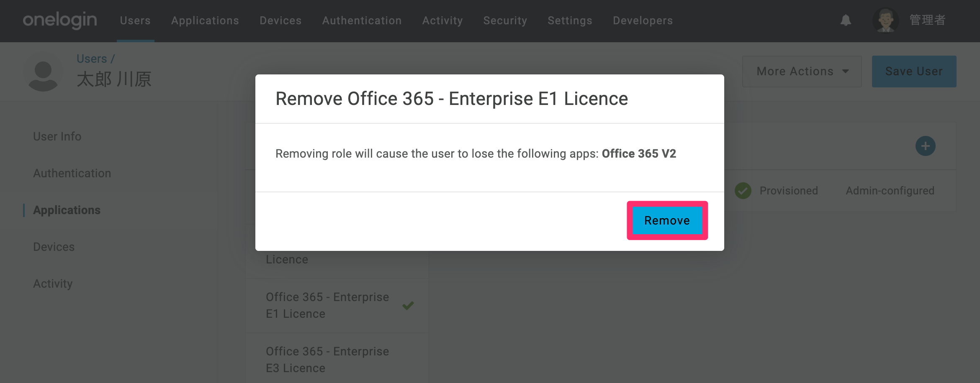Open the Developers top navigation menu

(x=643, y=20)
